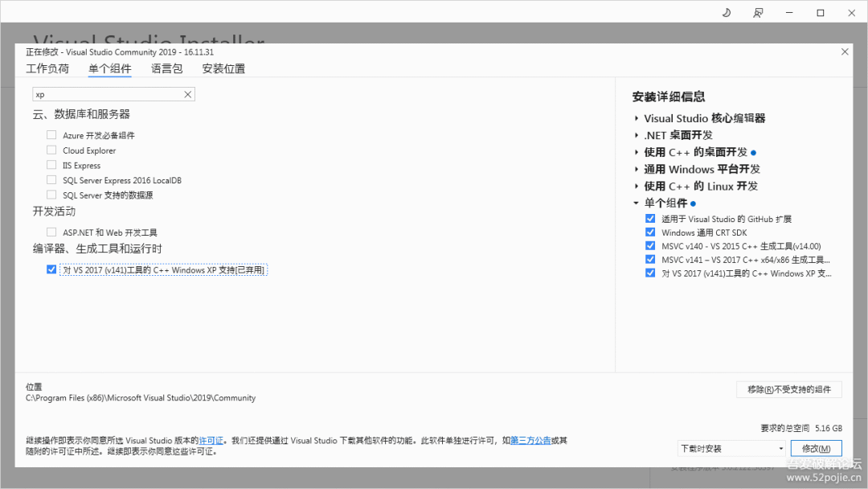868x489 pixels.
Task: Clear the xp search box with X
Action: click(x=187, y=95)
